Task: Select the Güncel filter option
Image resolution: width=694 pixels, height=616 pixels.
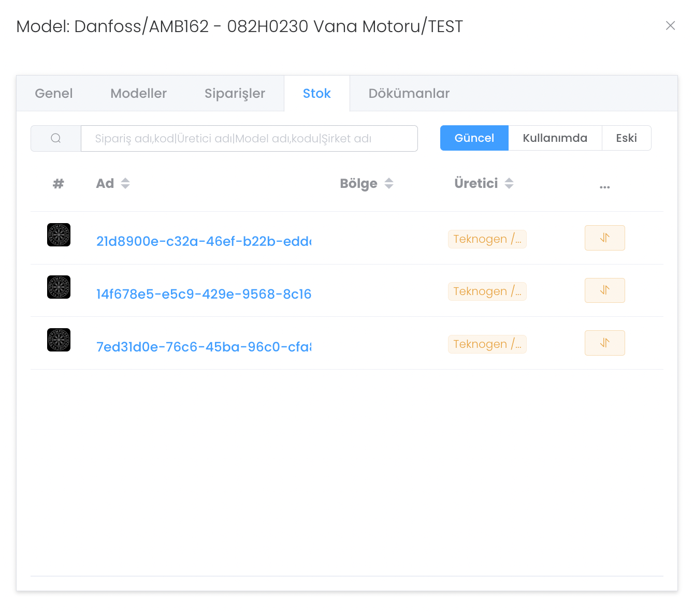Action: [474, 138]
